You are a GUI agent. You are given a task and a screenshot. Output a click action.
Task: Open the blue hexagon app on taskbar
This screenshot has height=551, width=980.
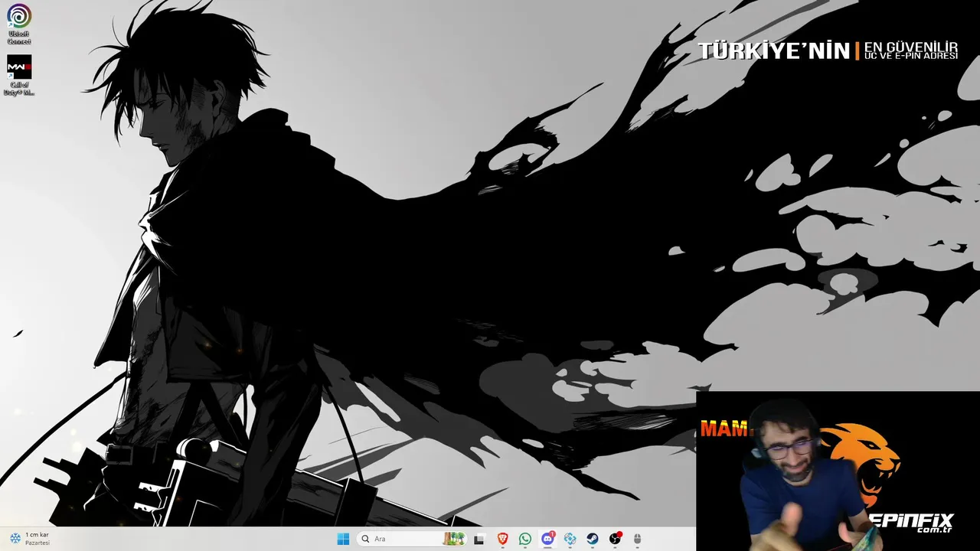(570, 539)
